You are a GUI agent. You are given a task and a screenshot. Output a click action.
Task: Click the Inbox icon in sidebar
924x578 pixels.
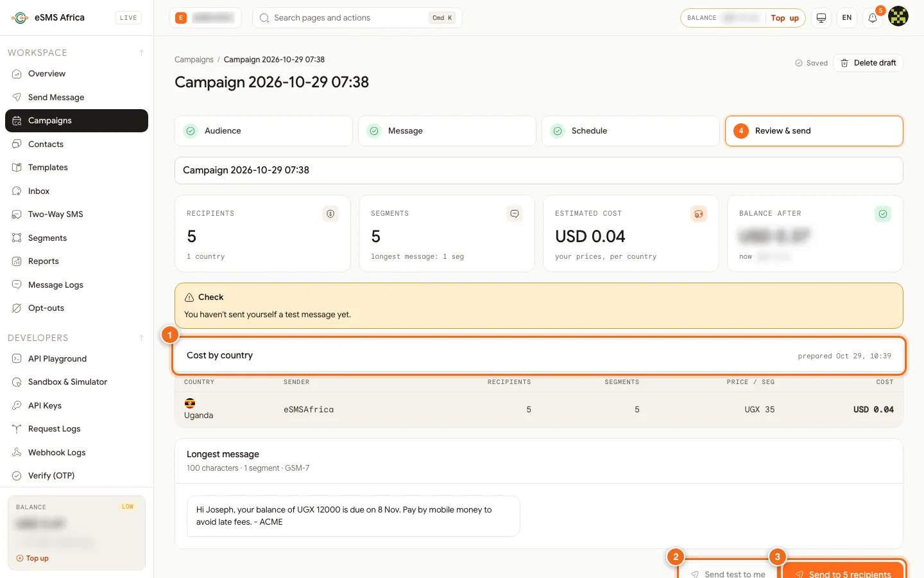coord(17,191)
